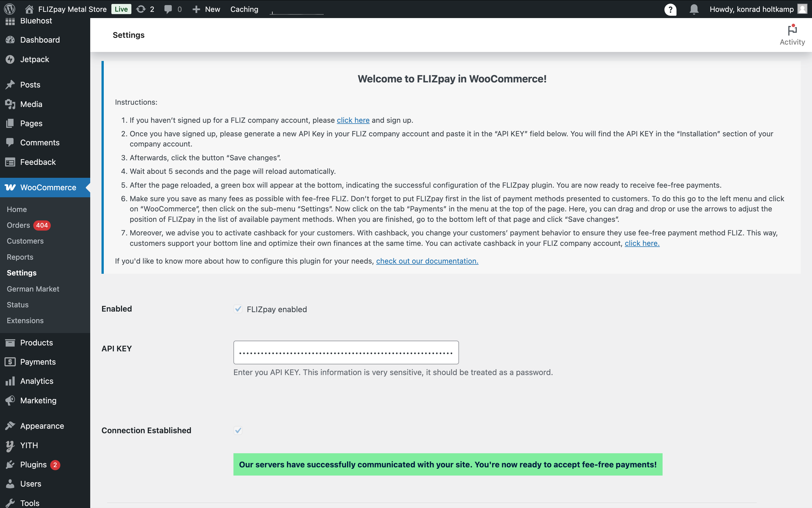Follow the cashback 'click here.' link
Screen dimensions: 812x508
coord(642,243)
